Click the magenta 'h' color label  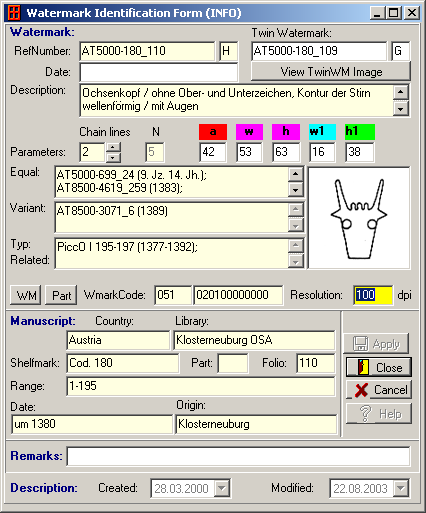coord(286,132)
